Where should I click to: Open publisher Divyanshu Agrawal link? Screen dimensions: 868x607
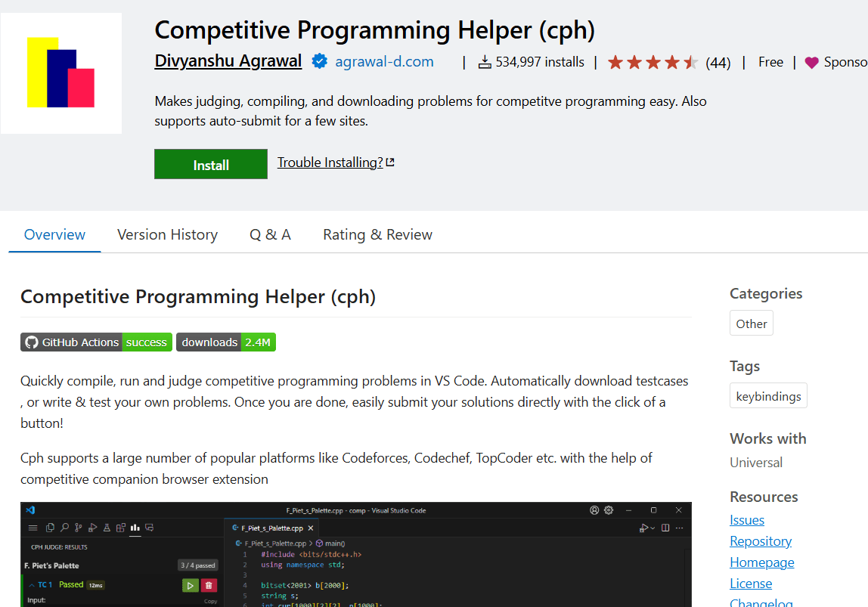[228, 61]
